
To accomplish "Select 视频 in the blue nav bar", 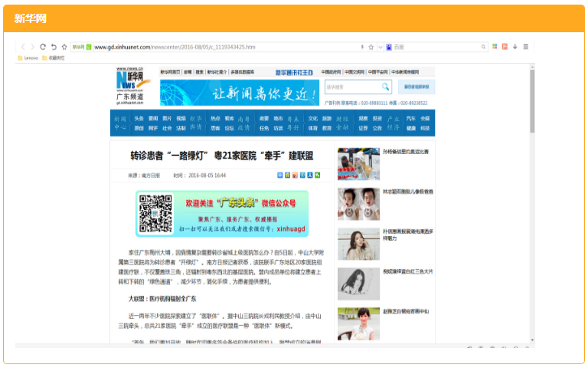I will 181,118.
